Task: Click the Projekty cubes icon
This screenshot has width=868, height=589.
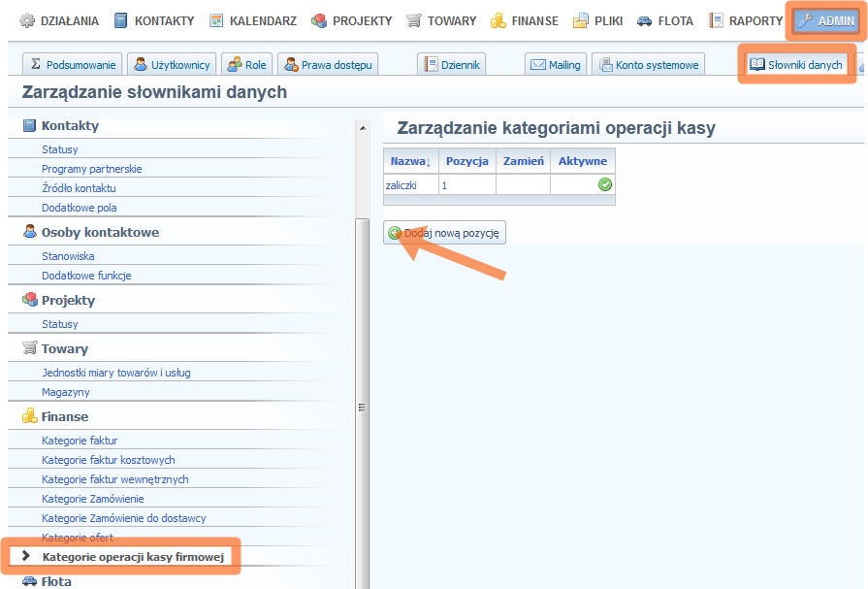Action: click(x=319, y=20)
